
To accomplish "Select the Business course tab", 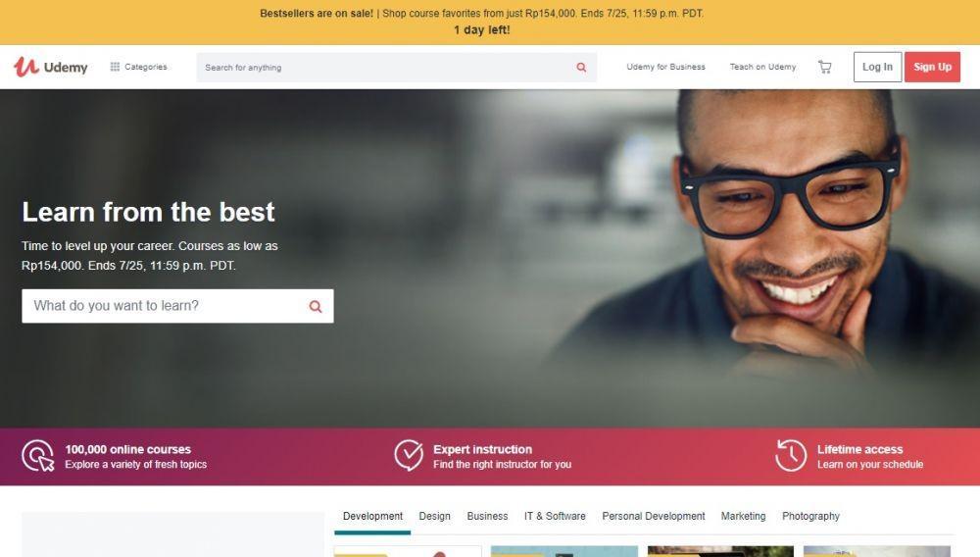I will (487, 517).
